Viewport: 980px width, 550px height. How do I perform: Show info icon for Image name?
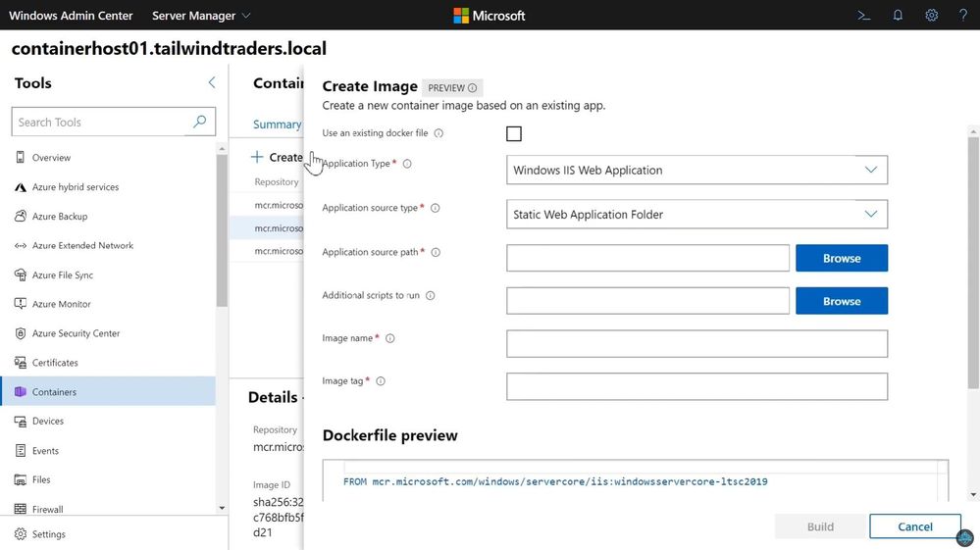pyautogui.click(x=390, y=338)
